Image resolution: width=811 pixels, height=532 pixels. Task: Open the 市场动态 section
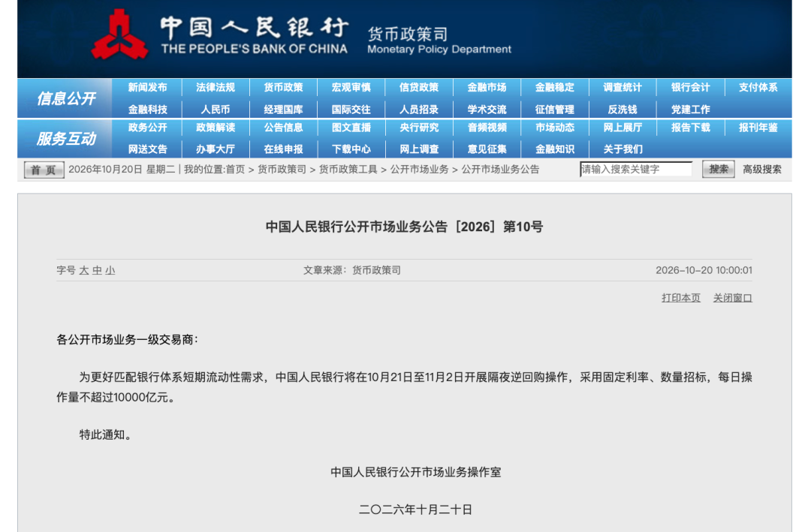tap(554, 127)
